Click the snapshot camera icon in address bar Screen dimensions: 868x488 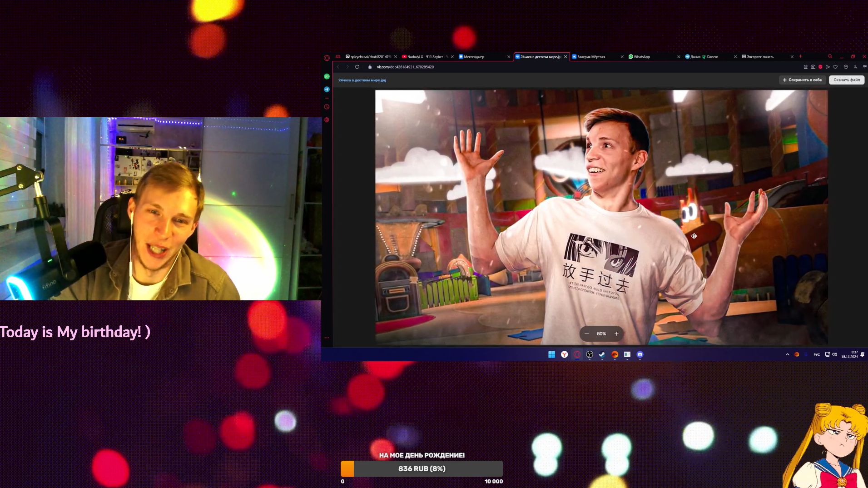pyautogui.click(x=813, y=67)
